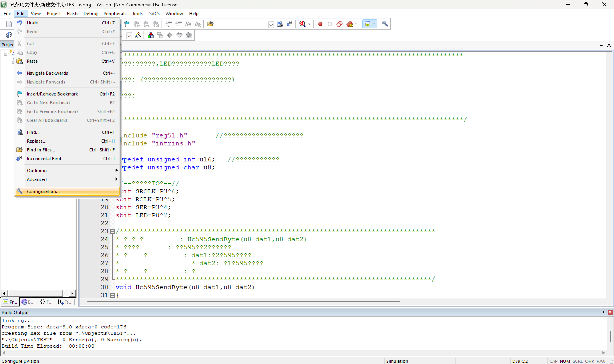This screenshot has width=614, height=364.
Task: Click the Insert Breakpoint red dot icon
Action: (320, 24)
